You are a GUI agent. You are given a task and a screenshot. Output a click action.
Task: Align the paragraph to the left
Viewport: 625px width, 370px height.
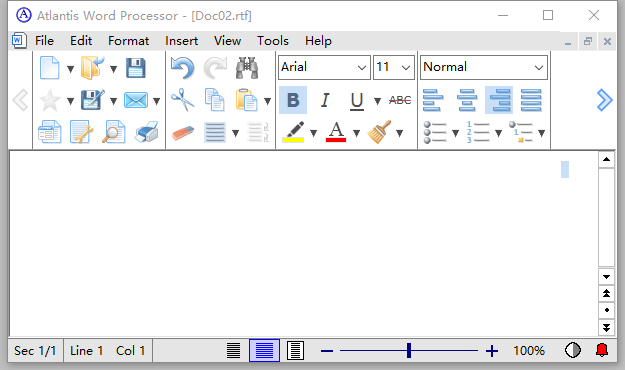pos(433,100)
